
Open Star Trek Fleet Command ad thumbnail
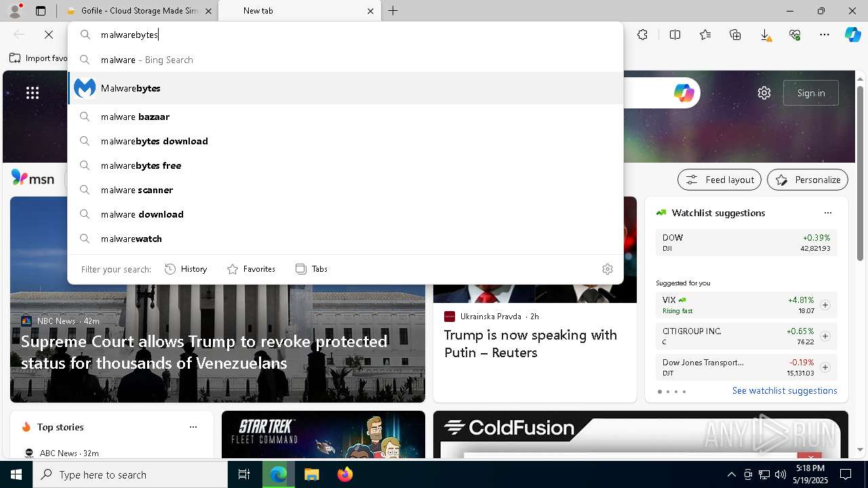click(x=323, y=434)
